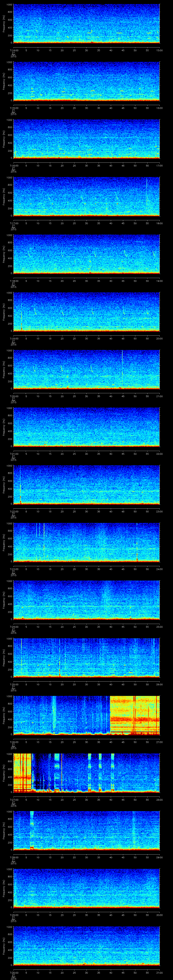Click the '30' second tick under the 7:14:00 panel

pyautogui.click(x=86, y=50)
